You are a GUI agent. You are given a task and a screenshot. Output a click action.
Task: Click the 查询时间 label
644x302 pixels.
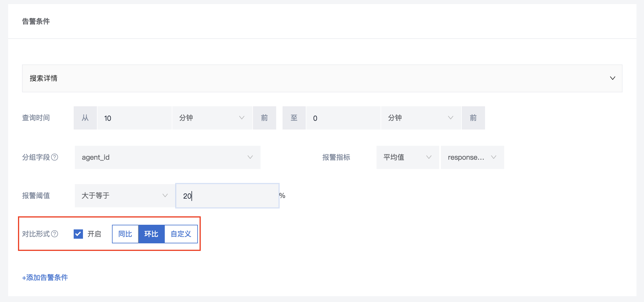click(x=36, y=118)
